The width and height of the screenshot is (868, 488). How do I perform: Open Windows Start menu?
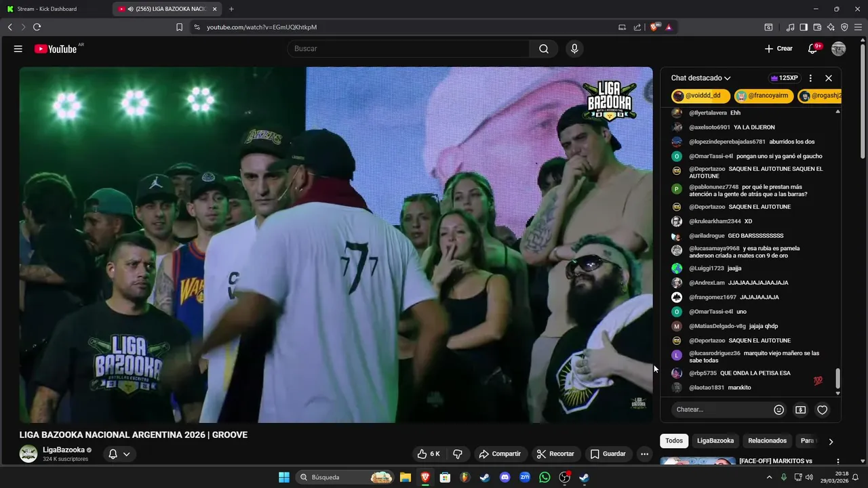click(284, 477)
